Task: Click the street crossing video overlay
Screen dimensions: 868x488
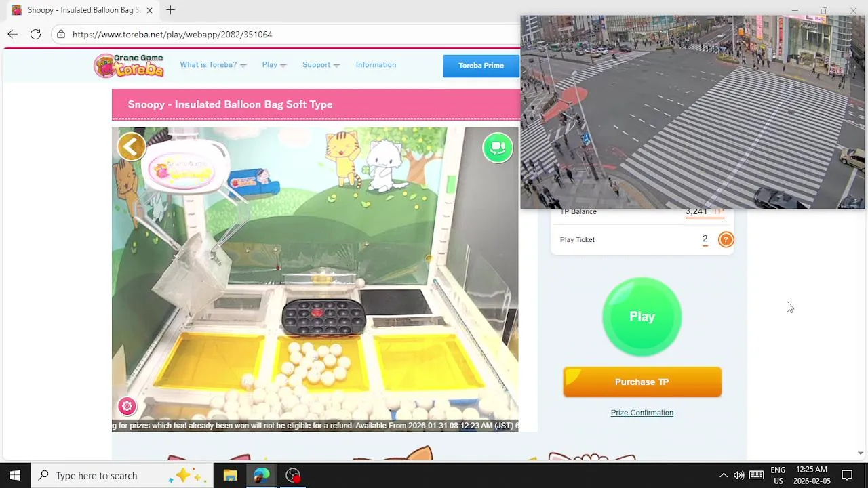Action: [x=692, y=112]
